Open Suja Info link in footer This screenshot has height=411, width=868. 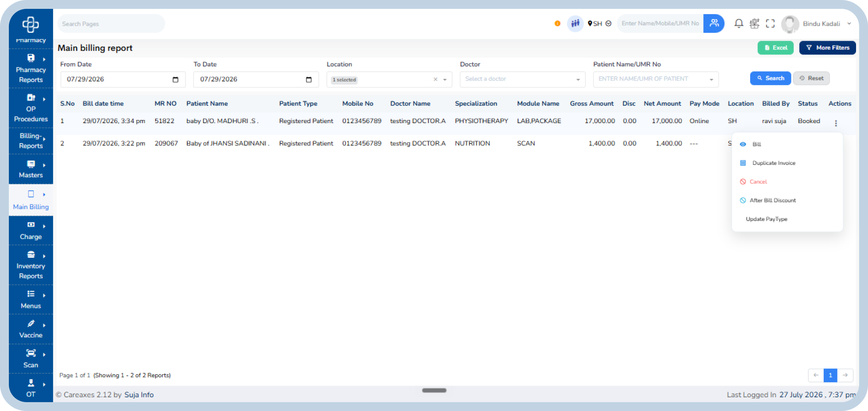point(139,395)
